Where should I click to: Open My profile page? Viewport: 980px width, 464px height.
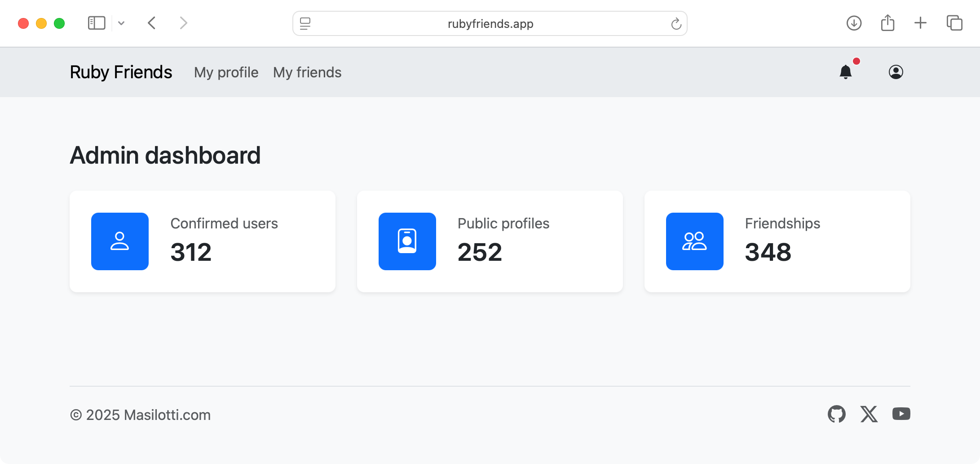pos(226,72)
